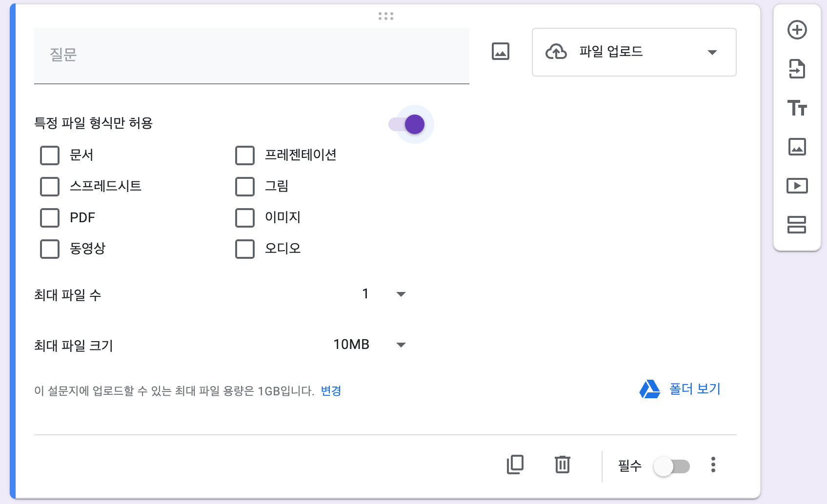Click the add section icon in sidebar
The width and height of the screenshot is (827, 504).
tap(797, 225)
